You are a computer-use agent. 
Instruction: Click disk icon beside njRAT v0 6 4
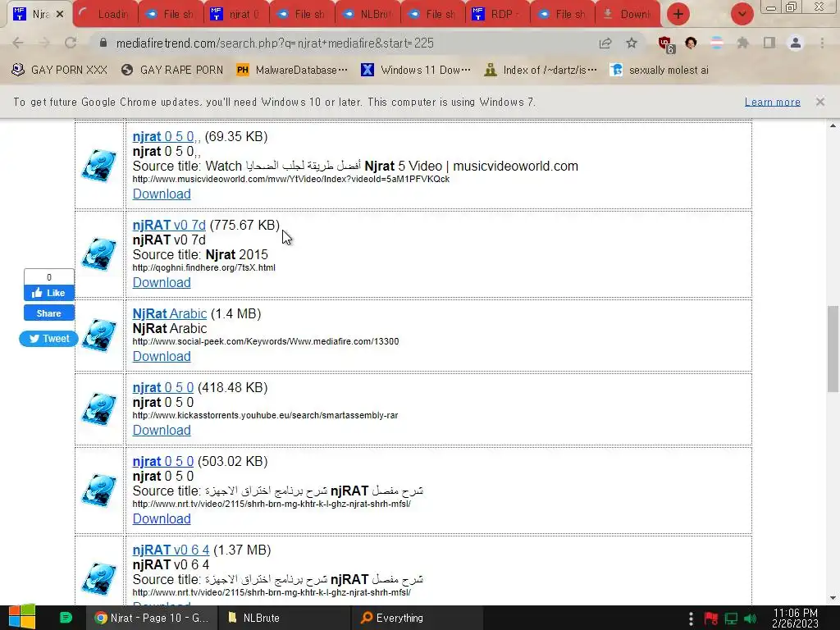click(99, 578)
